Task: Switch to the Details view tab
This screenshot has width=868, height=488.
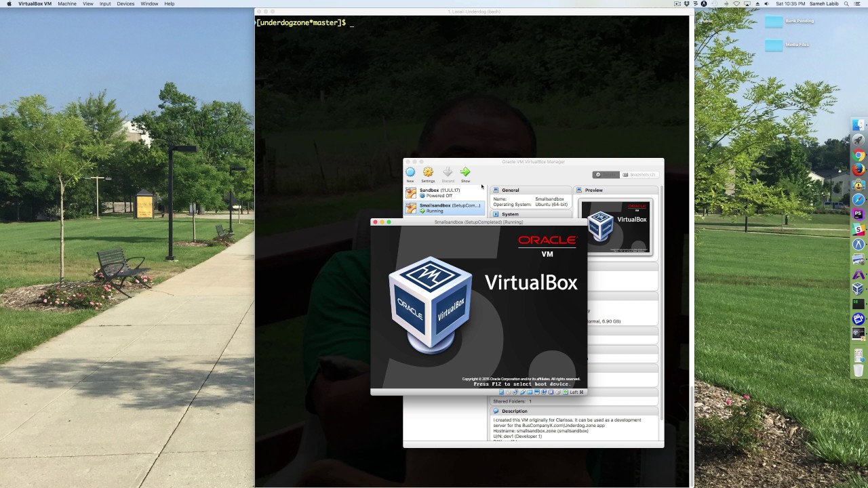Action: (x=606, y=175)
